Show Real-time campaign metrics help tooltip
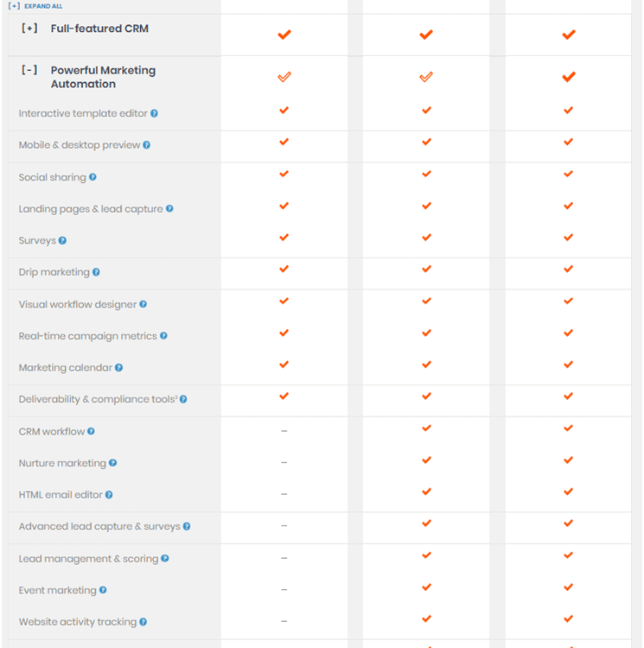This screenshot has height=648, width=644. click(x=163, y=335)
